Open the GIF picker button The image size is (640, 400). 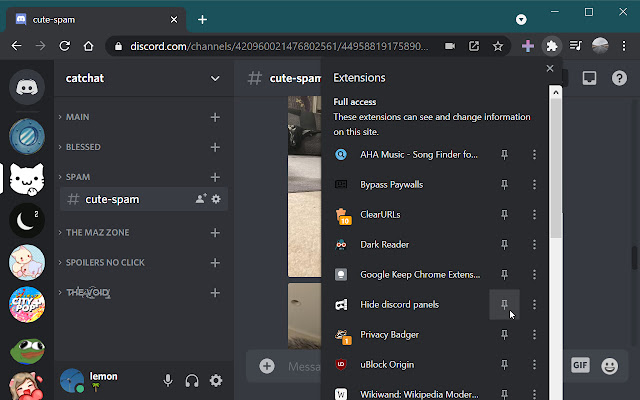580,365
